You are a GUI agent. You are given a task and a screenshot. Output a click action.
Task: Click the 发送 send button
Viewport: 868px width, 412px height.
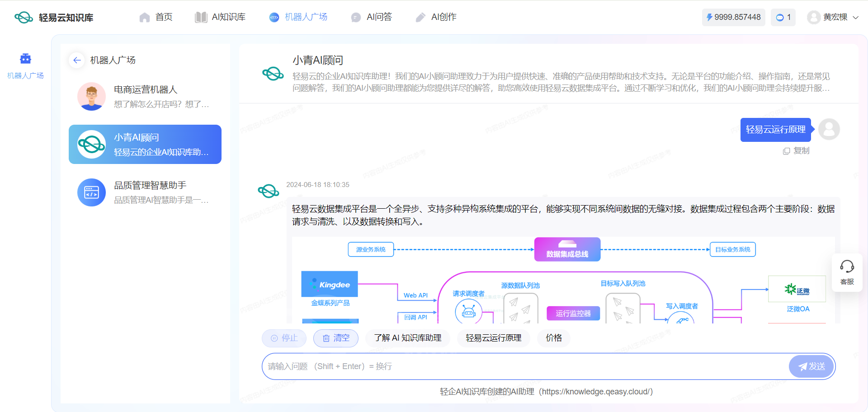pyautogui.click(x=811, y=366)
